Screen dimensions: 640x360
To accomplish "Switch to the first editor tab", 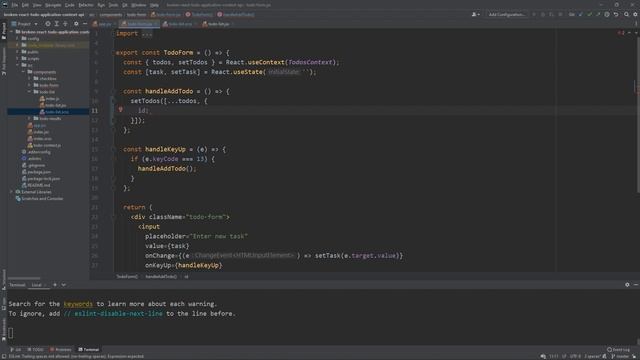I will (x=102, y=24).
